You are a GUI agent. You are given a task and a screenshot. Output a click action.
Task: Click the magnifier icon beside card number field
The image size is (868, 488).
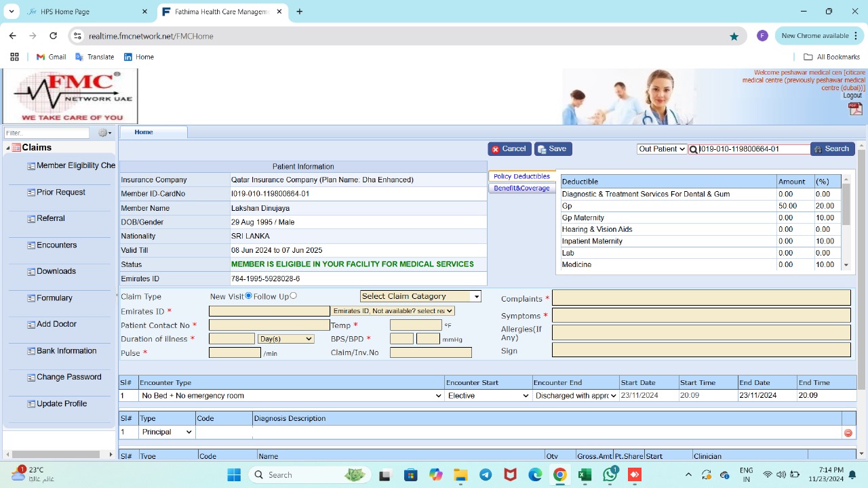(x=694, y=150)
